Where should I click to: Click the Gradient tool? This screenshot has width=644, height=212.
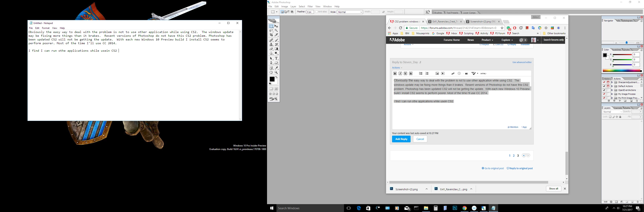click(276, 49)
